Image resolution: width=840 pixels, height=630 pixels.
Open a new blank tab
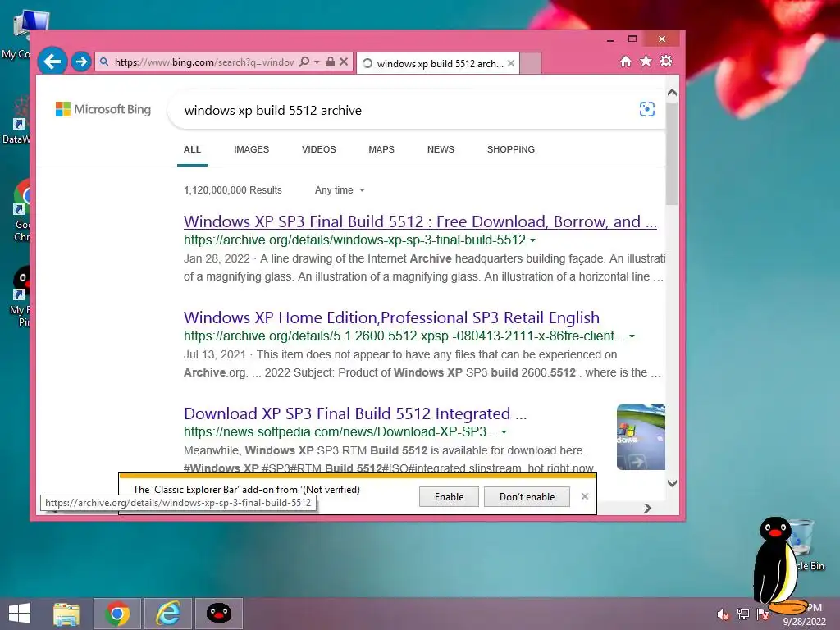pos(531,63)
